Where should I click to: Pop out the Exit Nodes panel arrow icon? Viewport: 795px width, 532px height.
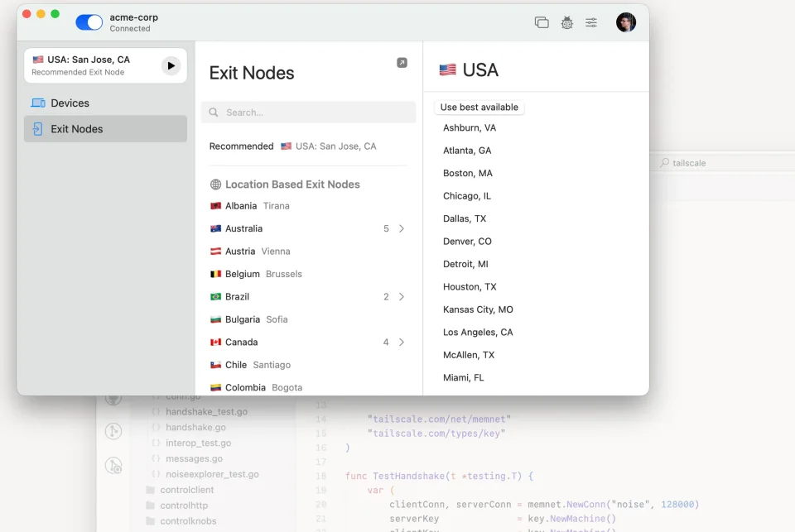pos(402,62)
